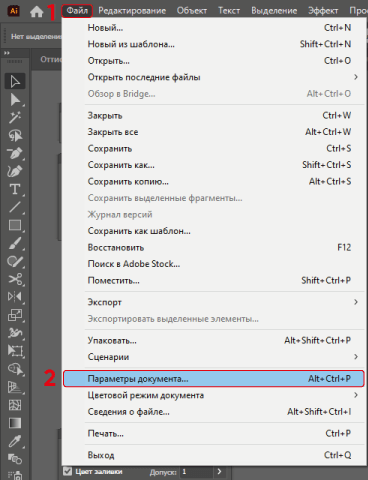The image size is (368, 480).
Task: Open the Текст menu
Action: click(229, 11)
